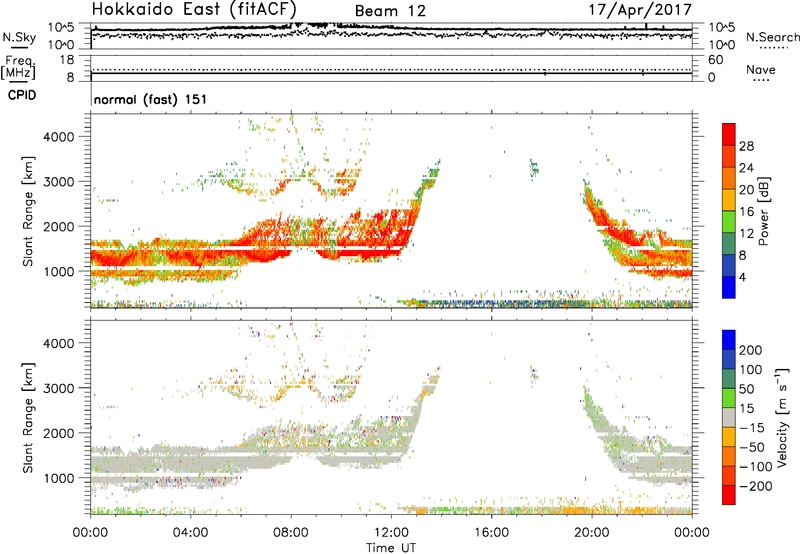Pick the light green 12–16 power colorbar segment
The width and height of the screenshot is (800, 554).
point(729,222)
